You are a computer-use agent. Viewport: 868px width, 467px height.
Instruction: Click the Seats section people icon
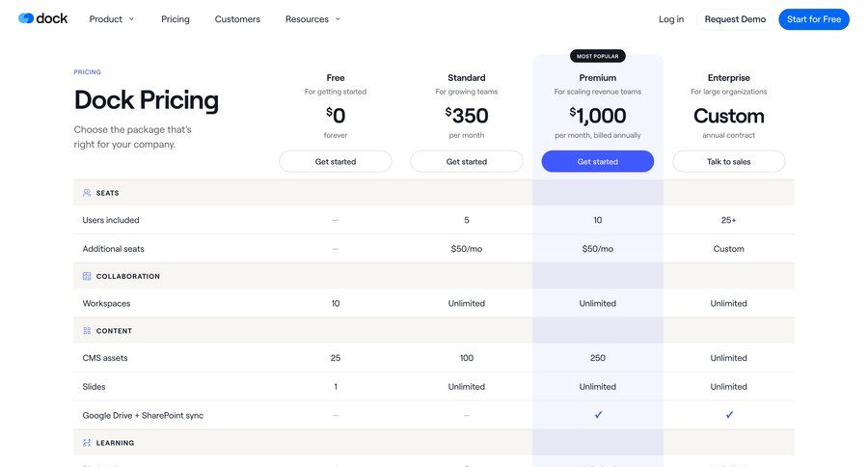[87, 193]
